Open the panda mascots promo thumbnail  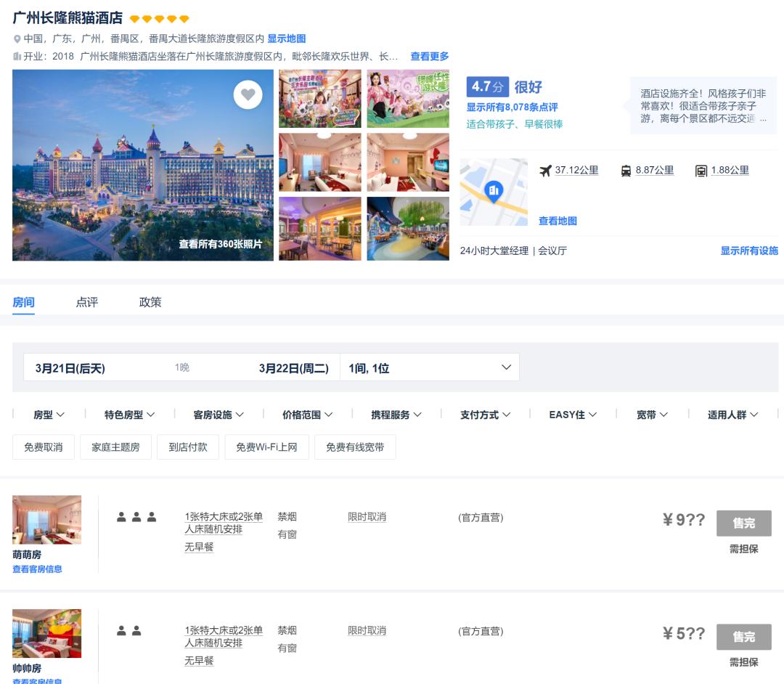(320, 99)
